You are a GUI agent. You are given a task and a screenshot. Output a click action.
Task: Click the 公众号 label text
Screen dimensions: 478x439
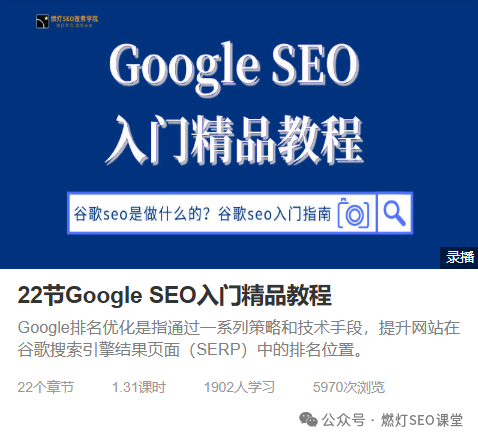coord(343,420)
